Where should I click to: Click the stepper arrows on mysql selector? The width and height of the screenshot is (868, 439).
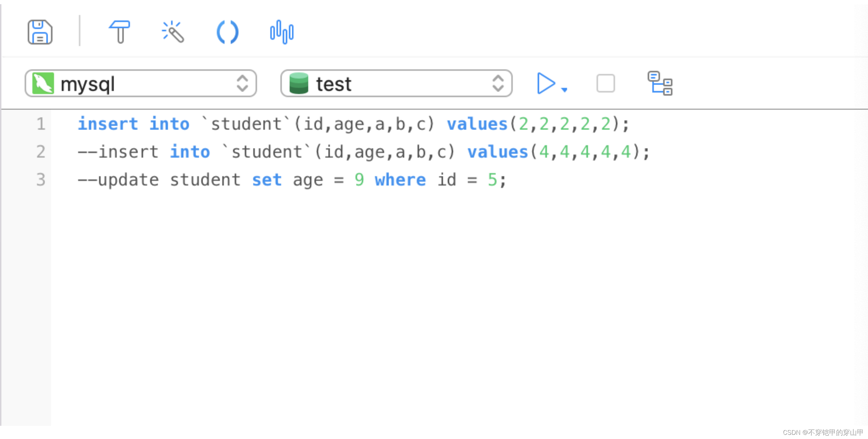[x=242, y=83]
